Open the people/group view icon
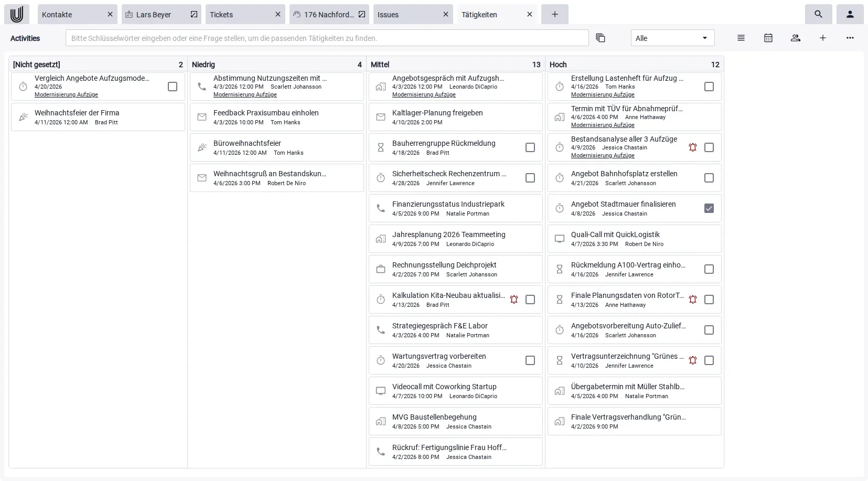The height and width of the screenshot is (481, 868). coord(796,38)
